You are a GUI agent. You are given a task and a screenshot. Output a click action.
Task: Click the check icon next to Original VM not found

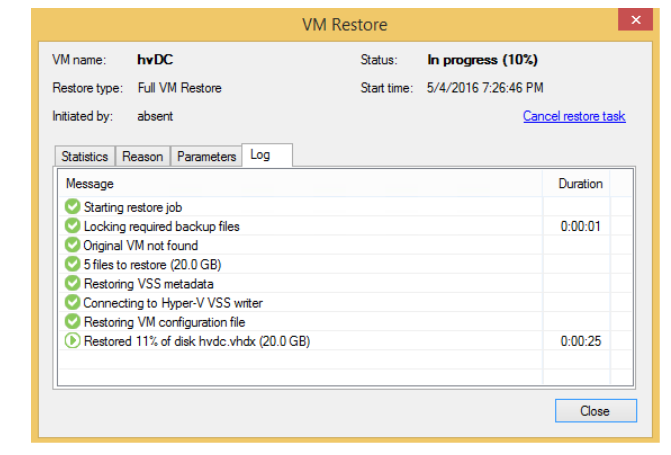tap(72, 245)
